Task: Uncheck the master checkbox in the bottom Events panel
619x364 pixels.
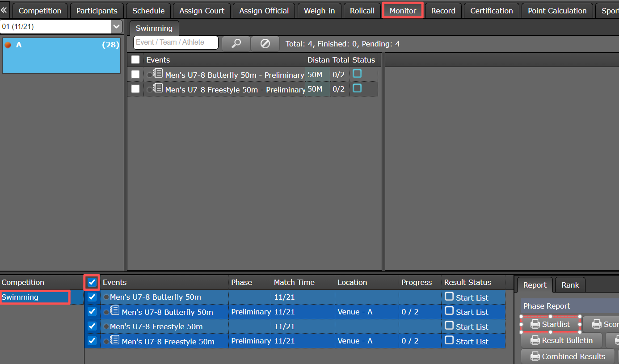Action: click(92, 282)
